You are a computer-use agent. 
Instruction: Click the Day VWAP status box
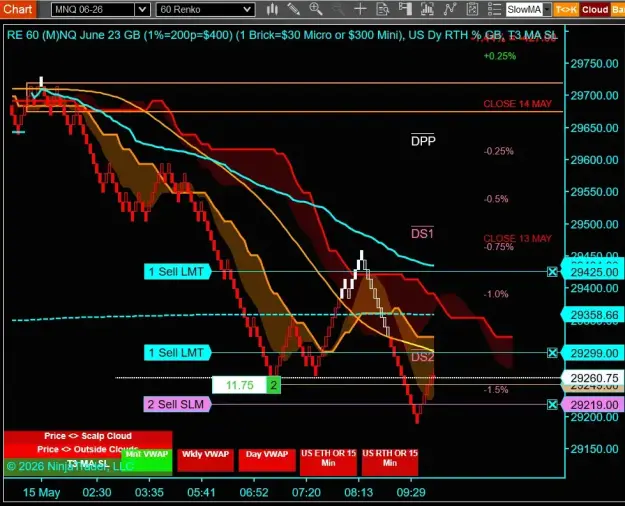267,460
